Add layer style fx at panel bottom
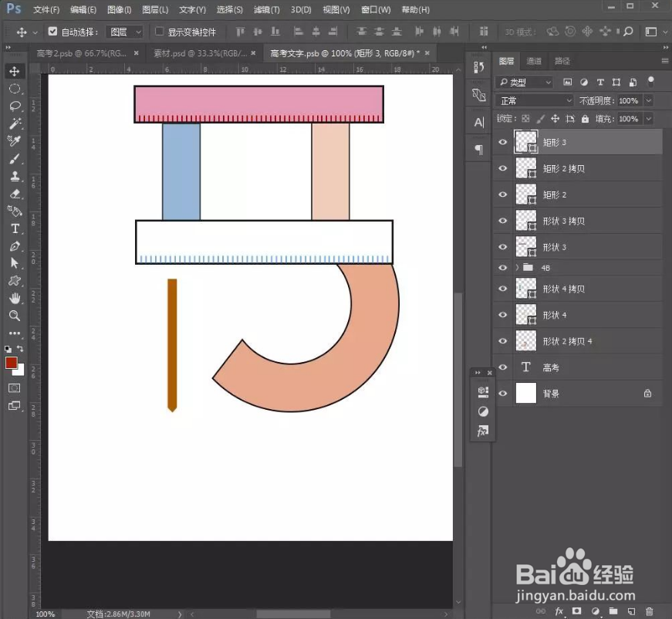Image resolution: width=672 pixels, height=619 pixels. (x=559, y=611)
